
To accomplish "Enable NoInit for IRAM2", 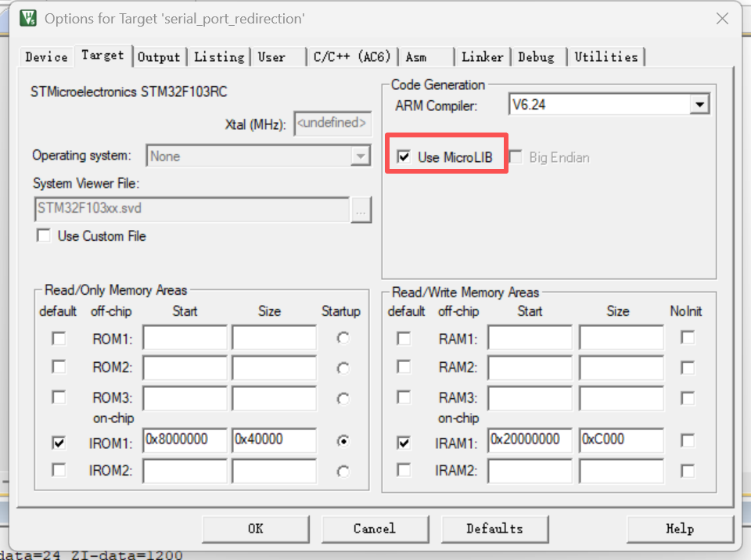I will (x=688, y=471).
